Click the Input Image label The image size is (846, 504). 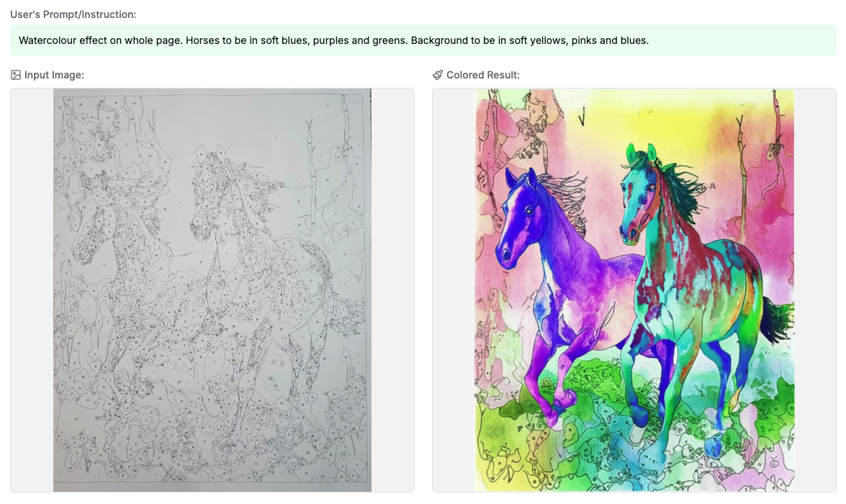click(x=54, y=75)
